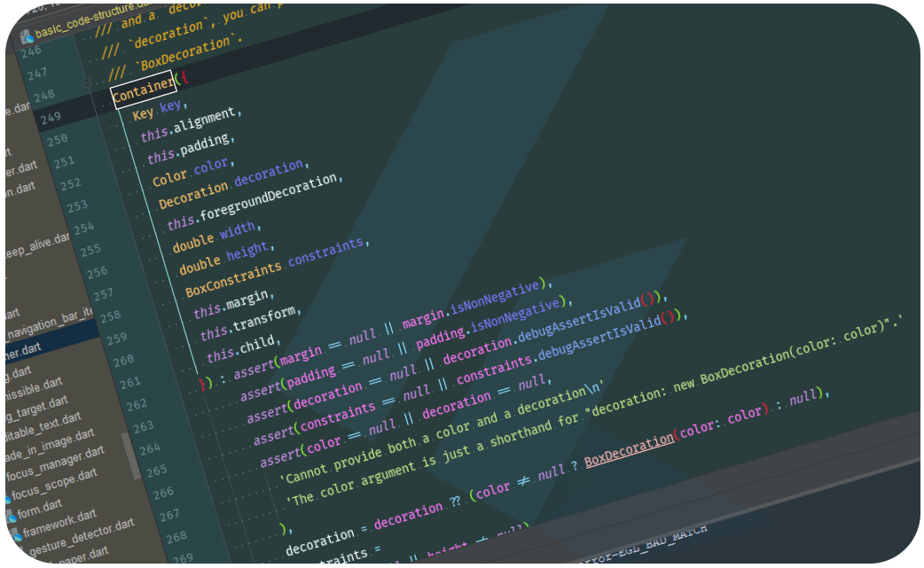Select the highlighted container.dart row in the tree
924x568 pixels.
[53, 342]
